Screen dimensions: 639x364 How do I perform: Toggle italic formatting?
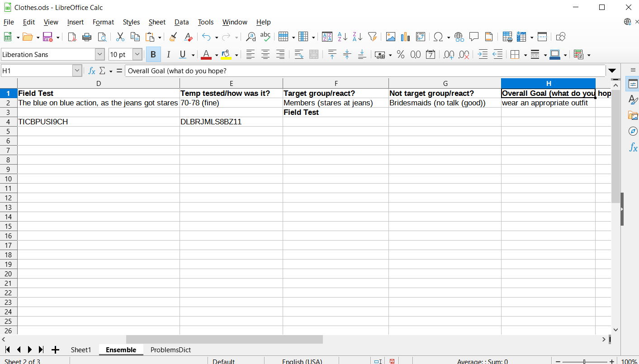coord(168,55)
